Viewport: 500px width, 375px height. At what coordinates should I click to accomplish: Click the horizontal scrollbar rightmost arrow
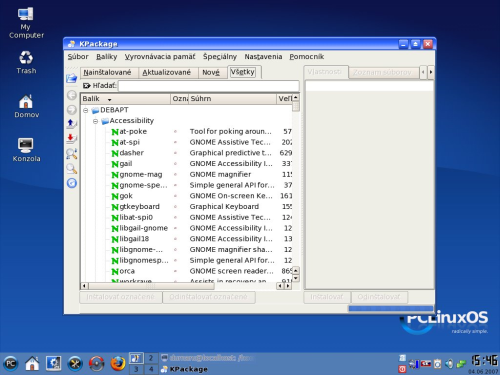(x=288, y=286)
